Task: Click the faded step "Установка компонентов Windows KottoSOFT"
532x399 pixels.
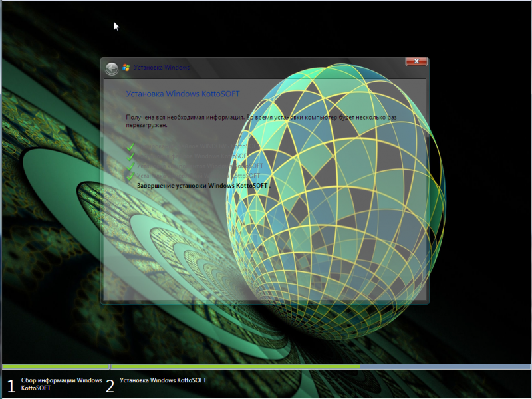Action: (x=200, y=166)
